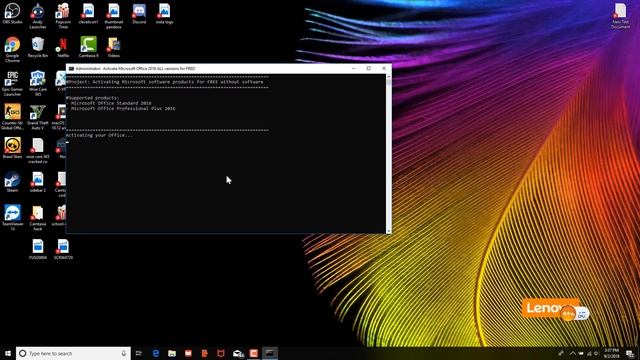Launch Andy Launcher from desktop
640x360 pixels.
pos(38,16)
